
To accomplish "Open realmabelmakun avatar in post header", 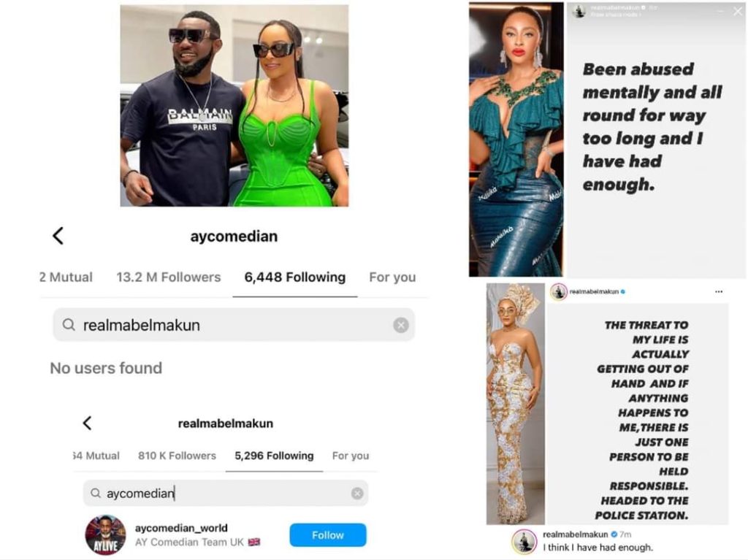I will 558,291.
